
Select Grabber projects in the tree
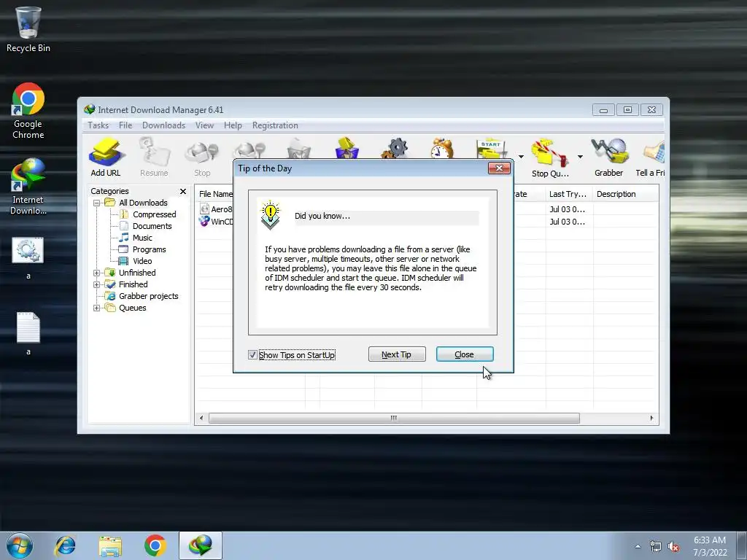point(148,296)
